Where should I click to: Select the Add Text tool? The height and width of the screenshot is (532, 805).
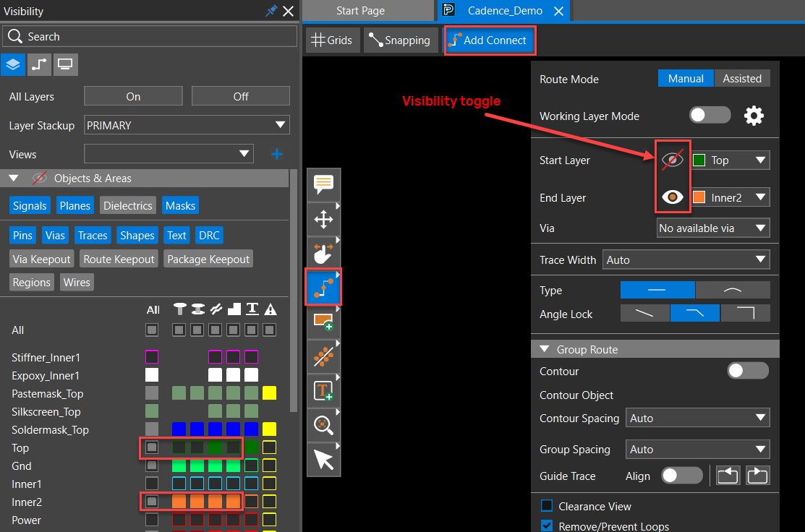[323, 391]
